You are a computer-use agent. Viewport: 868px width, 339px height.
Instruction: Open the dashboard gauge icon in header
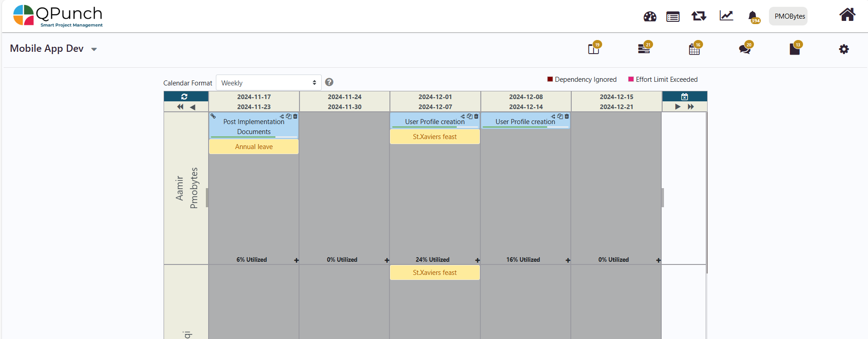point(650,17)
